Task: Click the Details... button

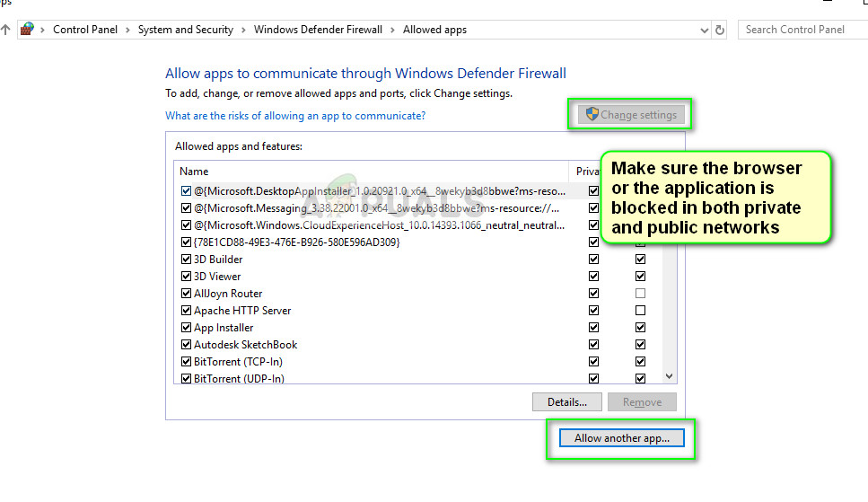Action: click(x=567, y=401)
